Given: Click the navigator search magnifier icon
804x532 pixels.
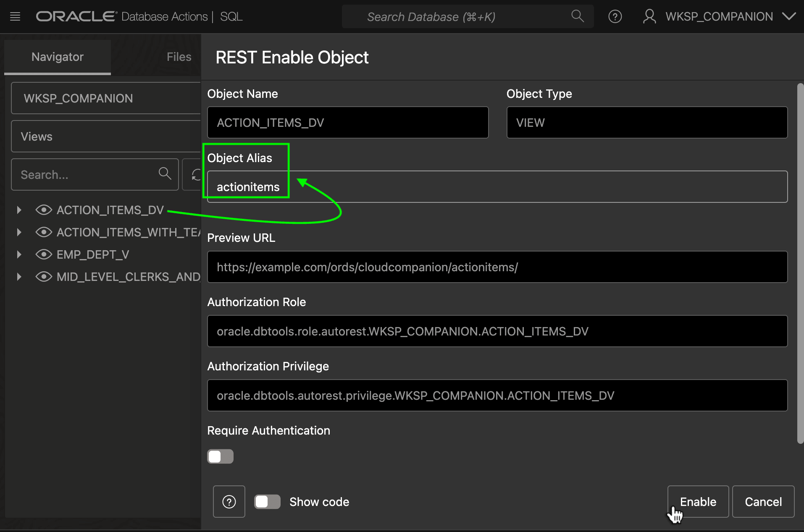Looking at the screenshot, I should [165, 173].
